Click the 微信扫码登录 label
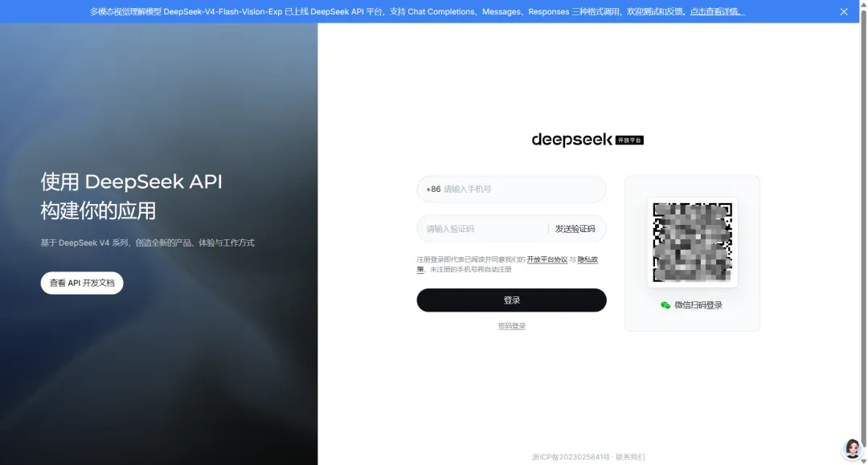Screen dimensions: 868x465 click(x=698, y=305)
